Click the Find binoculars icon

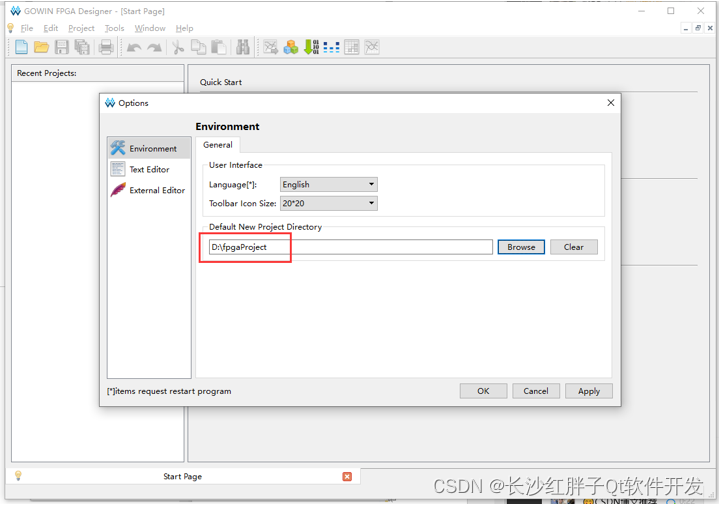tap(243, 47)
